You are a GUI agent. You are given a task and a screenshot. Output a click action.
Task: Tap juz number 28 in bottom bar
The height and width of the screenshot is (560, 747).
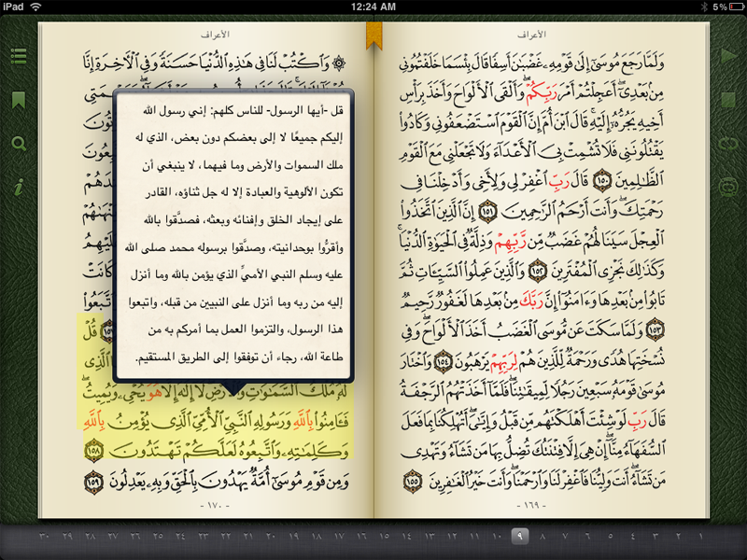point(90,536)
